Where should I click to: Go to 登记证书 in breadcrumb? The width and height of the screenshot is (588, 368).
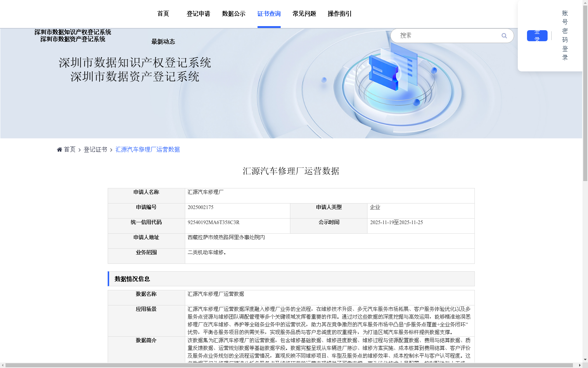pyautogui.click(x=96, y=149)
